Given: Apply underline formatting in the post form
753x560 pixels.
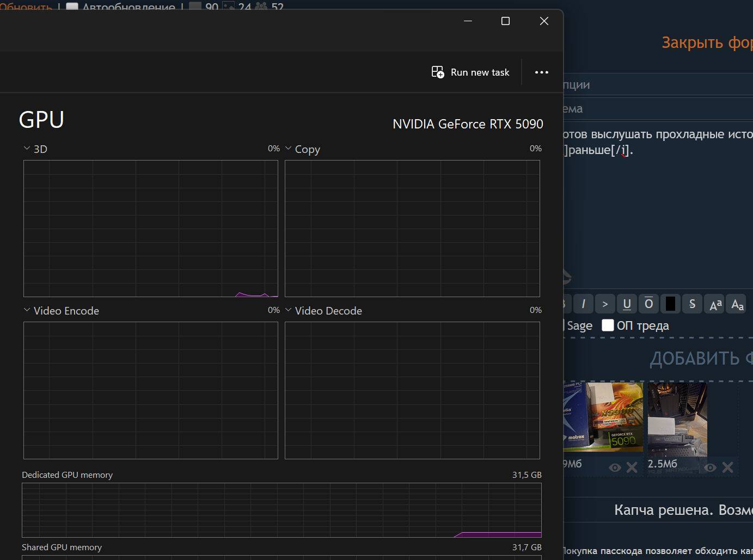Looking at the screenshot, I should 627,304.
